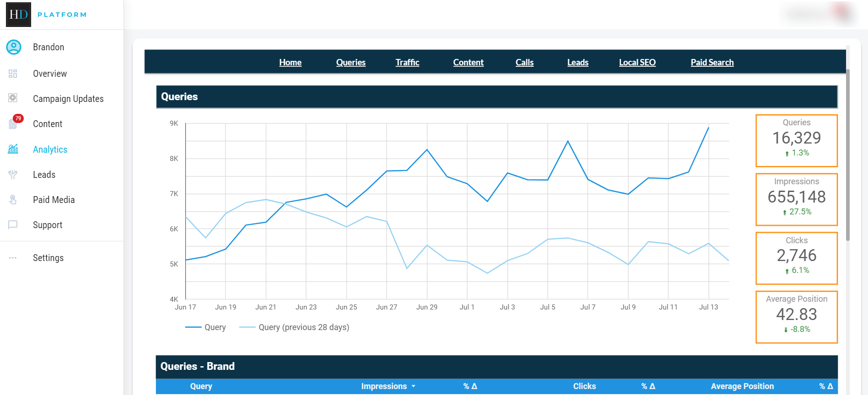Screen dimensions: 868x395
Task: Click the Brandon user avatar icon
Action: click(14, 47)
